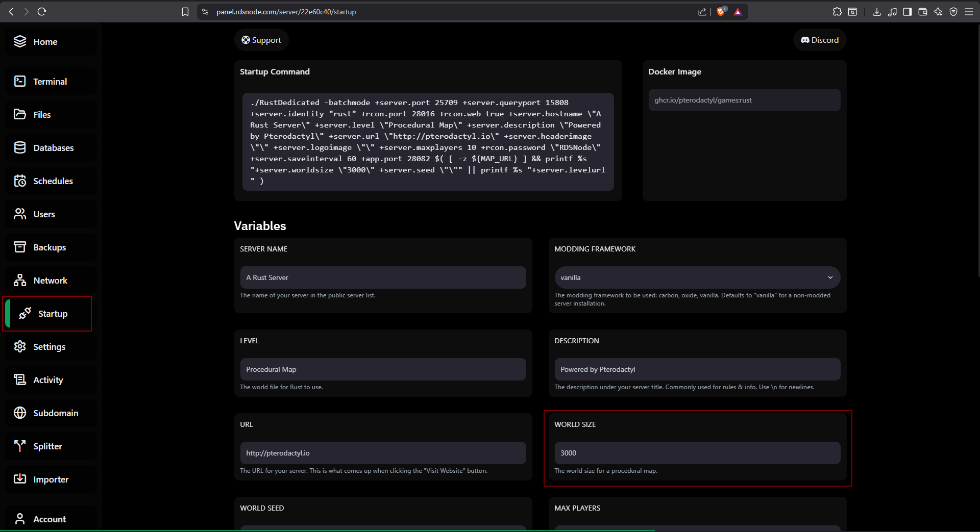Click the calendar-like toolbar icon
Image resolution: width=980 pixels, height=532 pixels.
coord(852,12)
